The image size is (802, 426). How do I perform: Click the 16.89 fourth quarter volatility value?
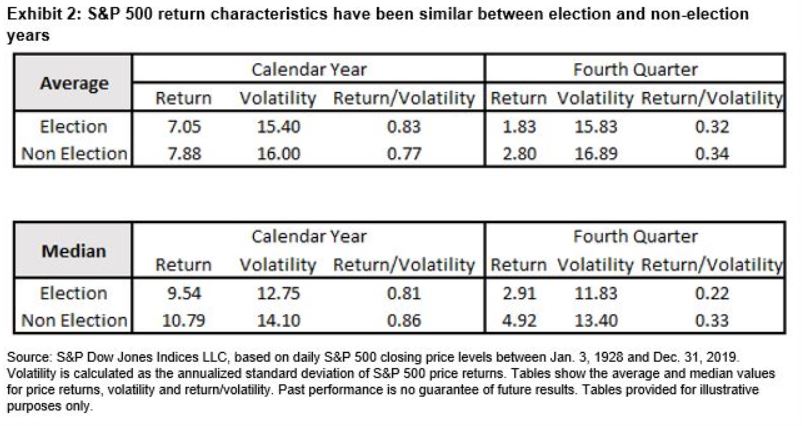click(595, 154)
